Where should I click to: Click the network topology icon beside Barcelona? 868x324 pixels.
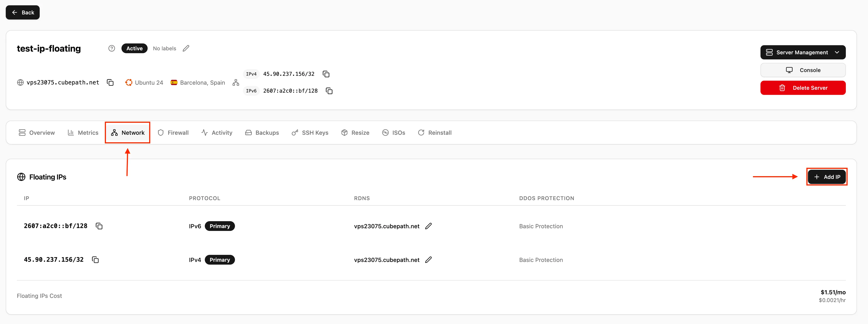pyautogui.click(x=236, y=82)
